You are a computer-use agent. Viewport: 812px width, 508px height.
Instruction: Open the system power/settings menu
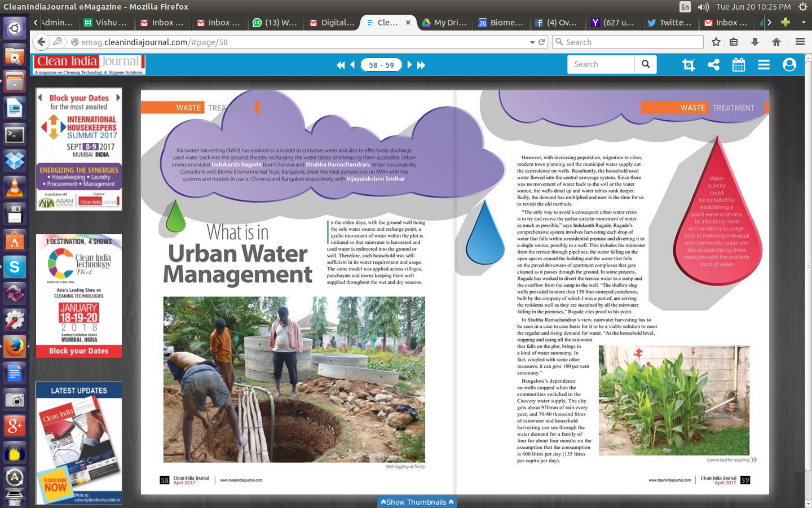(x=803, y=7)
